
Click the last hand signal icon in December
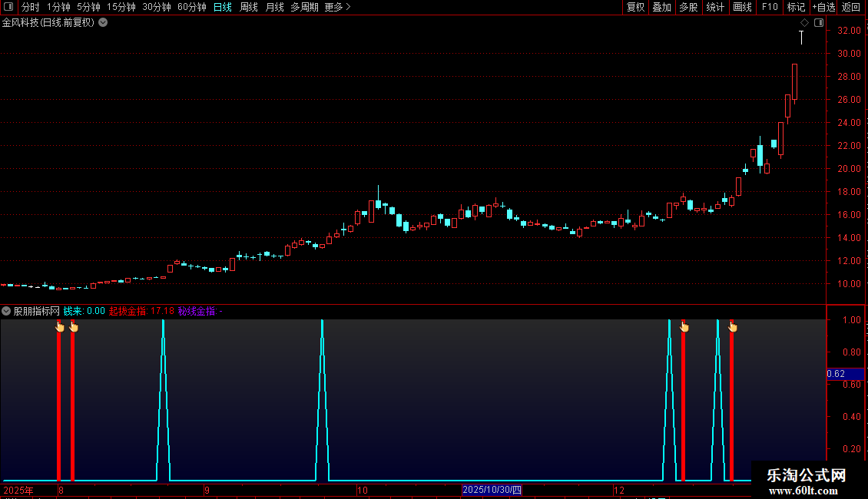pos(732,327)
